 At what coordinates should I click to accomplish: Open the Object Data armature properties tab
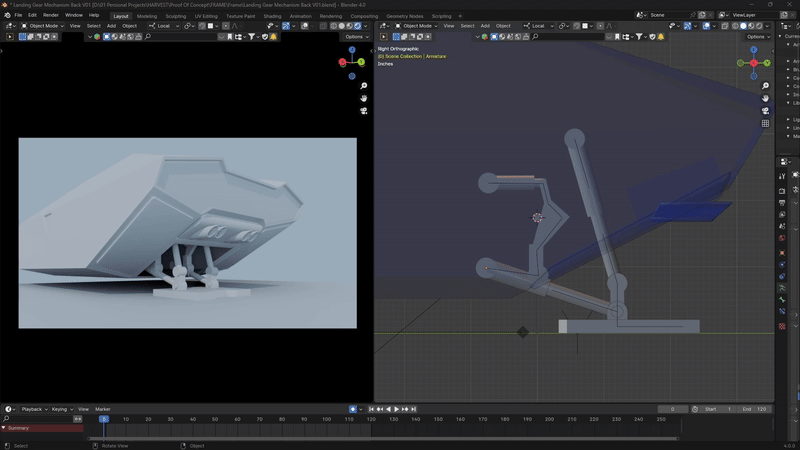click(782, 288)
